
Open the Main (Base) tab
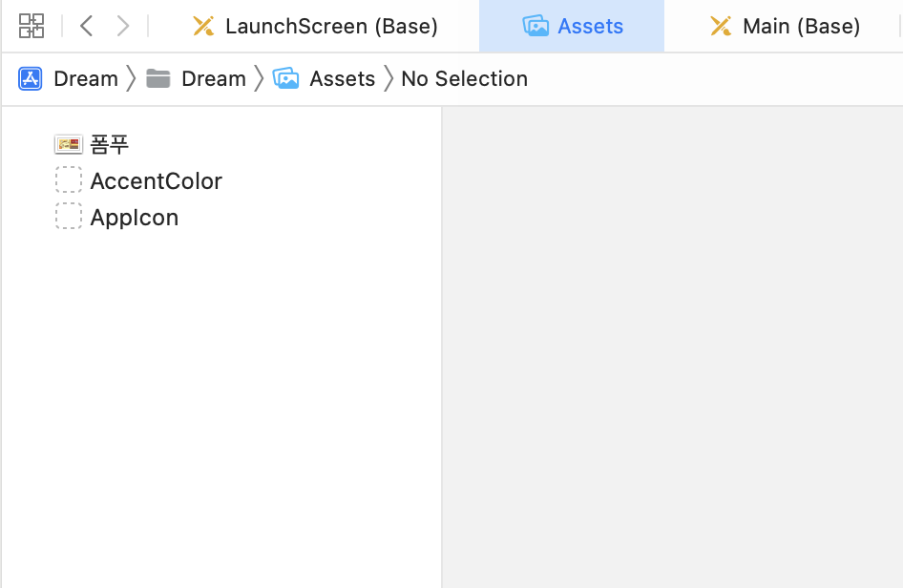[784, 26]
